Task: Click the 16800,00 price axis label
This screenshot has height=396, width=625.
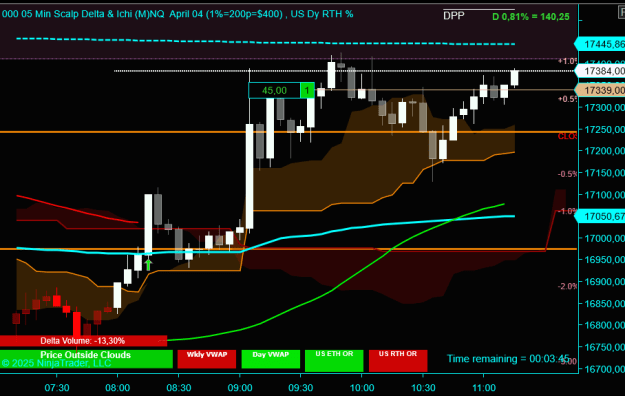Action: click(x=604, y=325)
